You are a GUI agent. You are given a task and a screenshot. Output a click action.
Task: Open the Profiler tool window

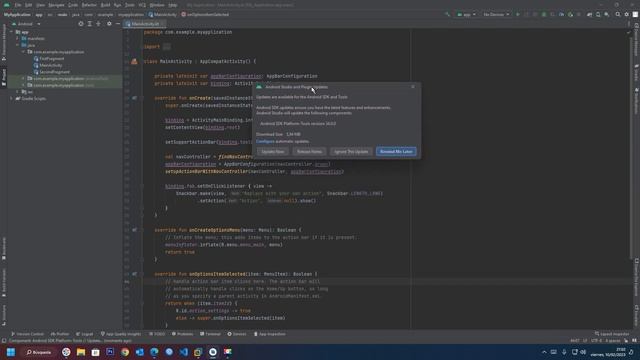click(x=60, y=334)
